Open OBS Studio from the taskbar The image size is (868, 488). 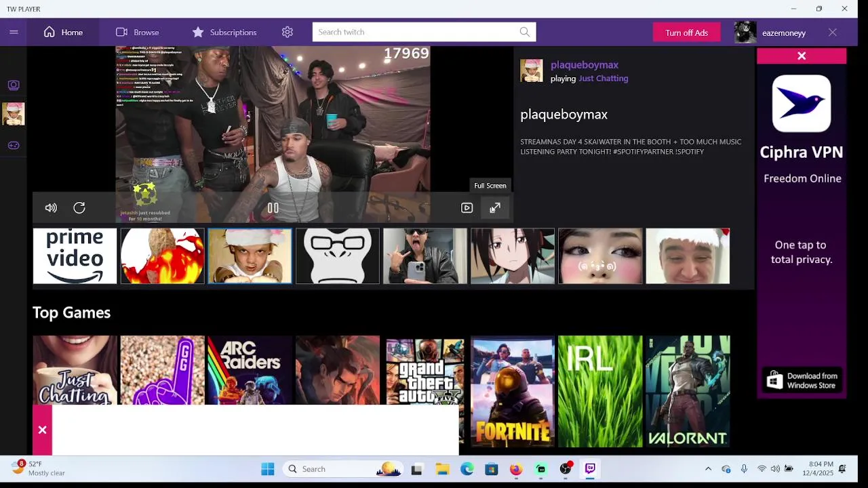pyautogui.click(x=566, y=469)
